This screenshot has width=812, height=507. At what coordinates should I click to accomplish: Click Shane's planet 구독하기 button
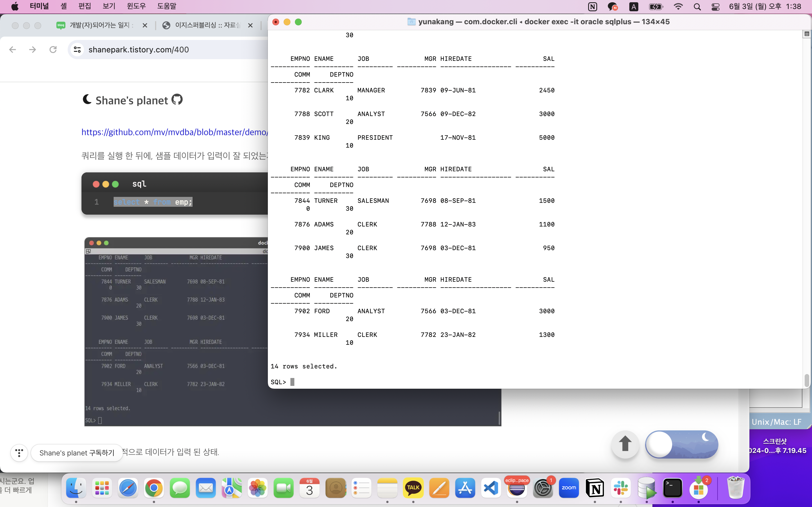click(77, 453)
